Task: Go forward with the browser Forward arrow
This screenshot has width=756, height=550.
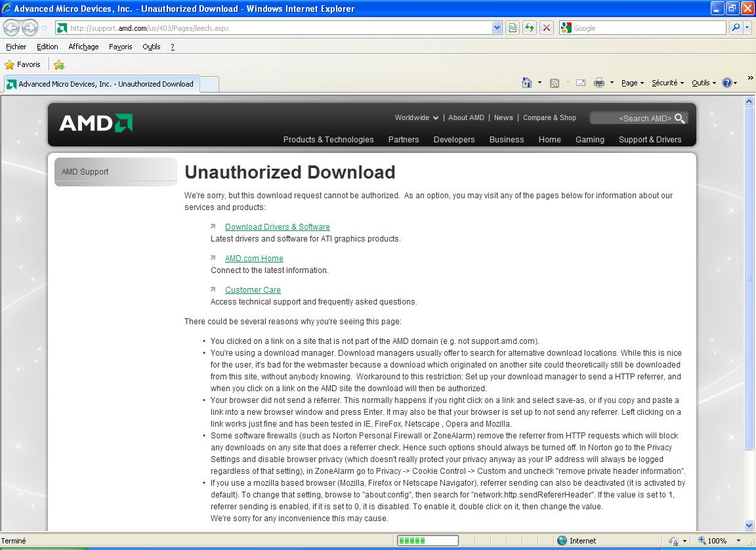Action: pos(30,28)
